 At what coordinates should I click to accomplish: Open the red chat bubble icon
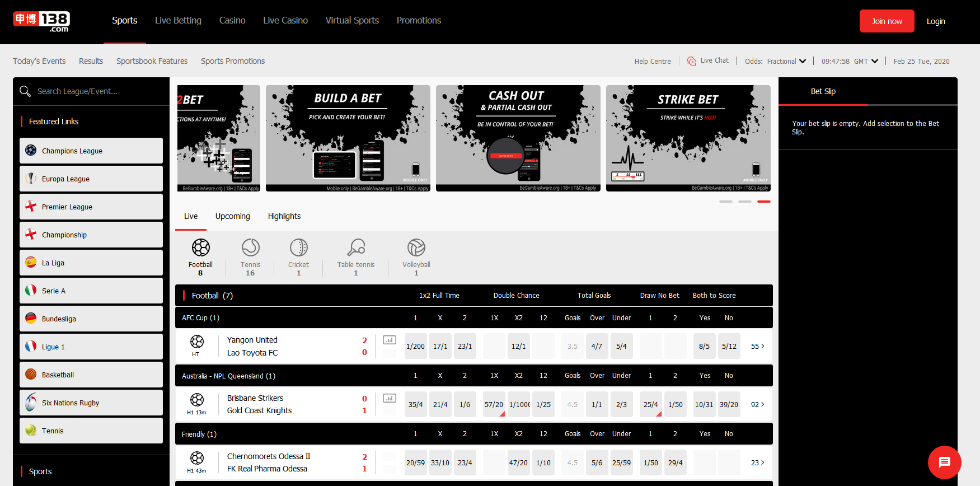click(944, 462)
